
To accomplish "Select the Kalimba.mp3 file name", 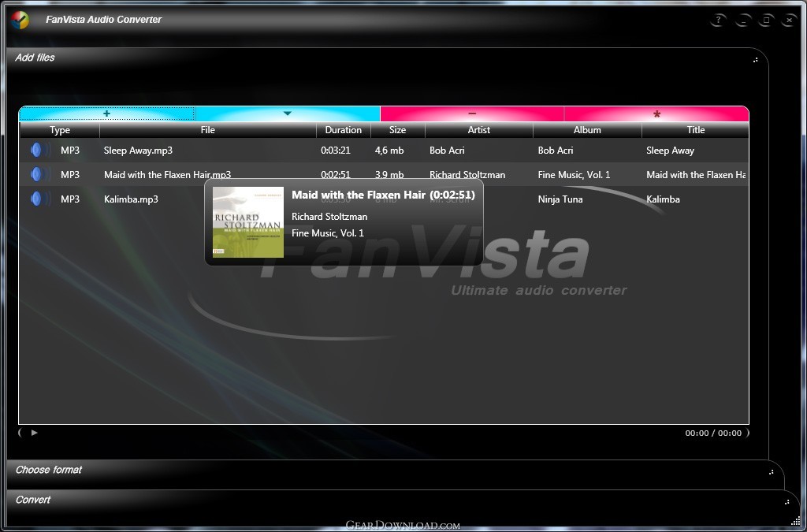I will [x=131, y=199].
